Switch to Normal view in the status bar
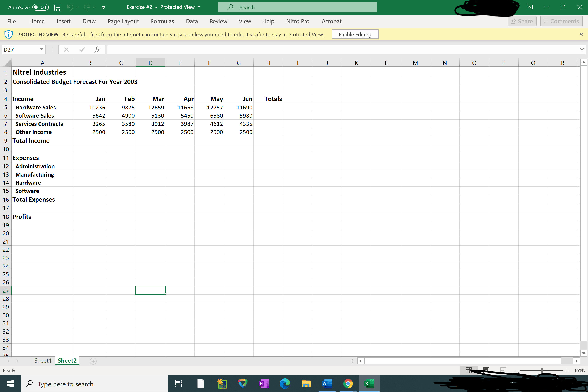 469,370
